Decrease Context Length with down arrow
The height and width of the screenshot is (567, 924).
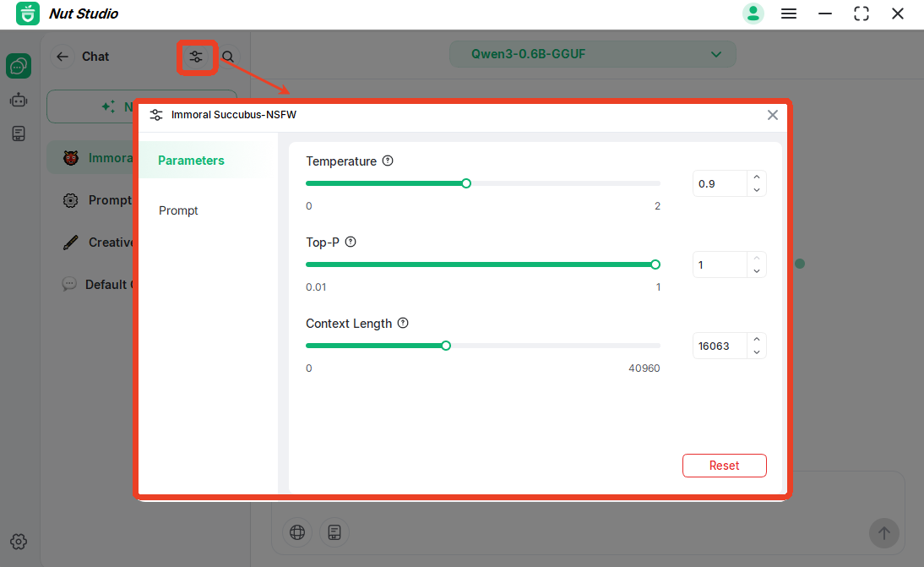pos(757,352)
